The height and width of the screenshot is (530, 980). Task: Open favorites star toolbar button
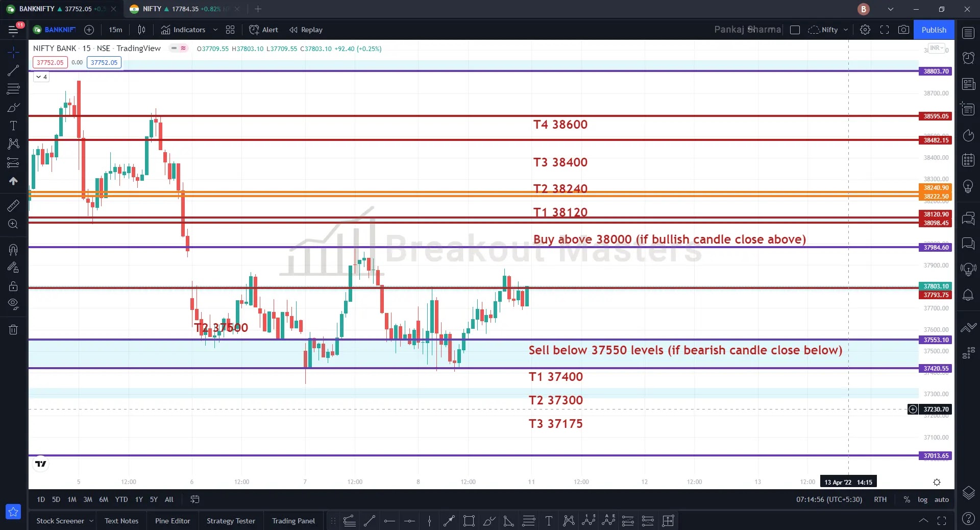coord(13,511)
